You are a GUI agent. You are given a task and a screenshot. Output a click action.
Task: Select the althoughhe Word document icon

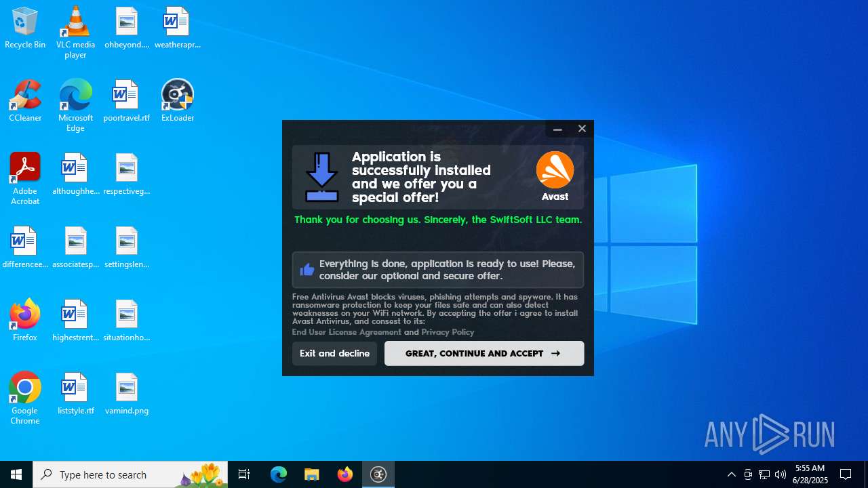(x=75, y=174)
